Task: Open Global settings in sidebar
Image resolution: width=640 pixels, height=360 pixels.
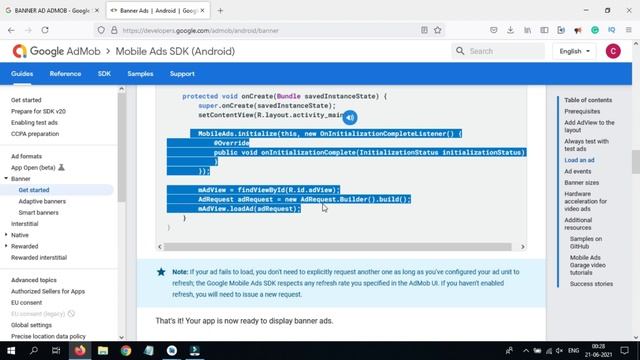Action: tap(31, 325)
